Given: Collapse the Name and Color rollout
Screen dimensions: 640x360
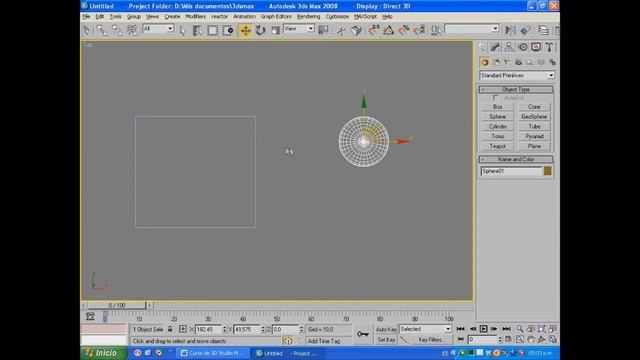Looking at the screenshot, I should pyautogui.click(x=516, y=159).
